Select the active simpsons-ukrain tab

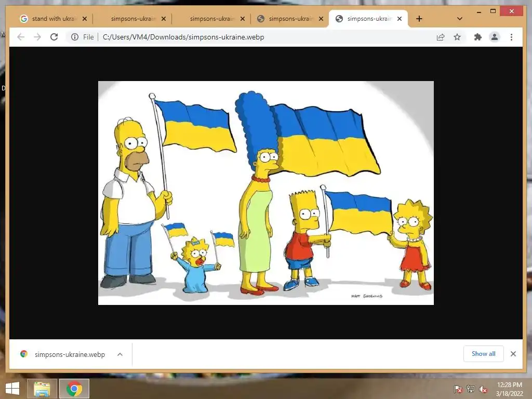369,19
